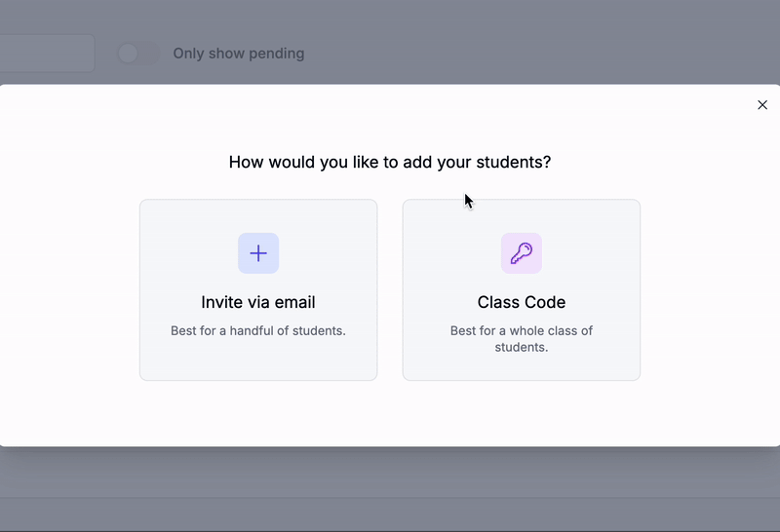The width and height of the screenshot is (780, 532).
Task: Click the word "pending" beside the switch
Action: 277,54
